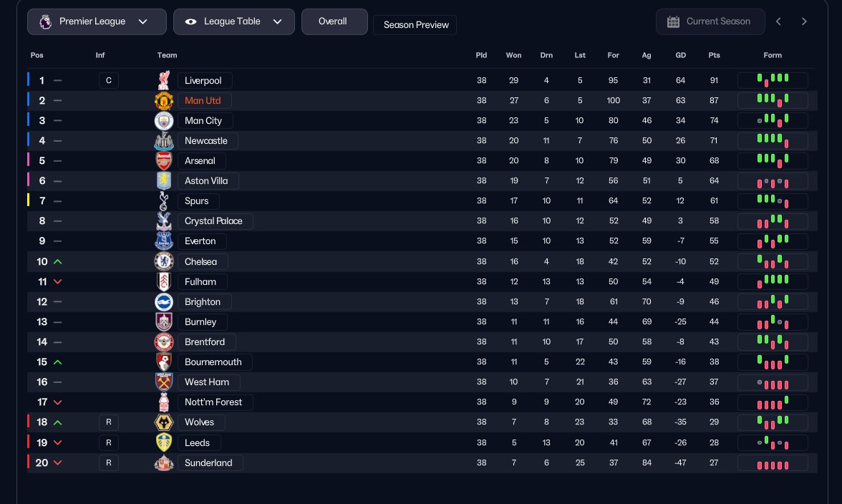Open the Premier League competition dropdown
Screen dimensions: 842x504
coord(97,21)
